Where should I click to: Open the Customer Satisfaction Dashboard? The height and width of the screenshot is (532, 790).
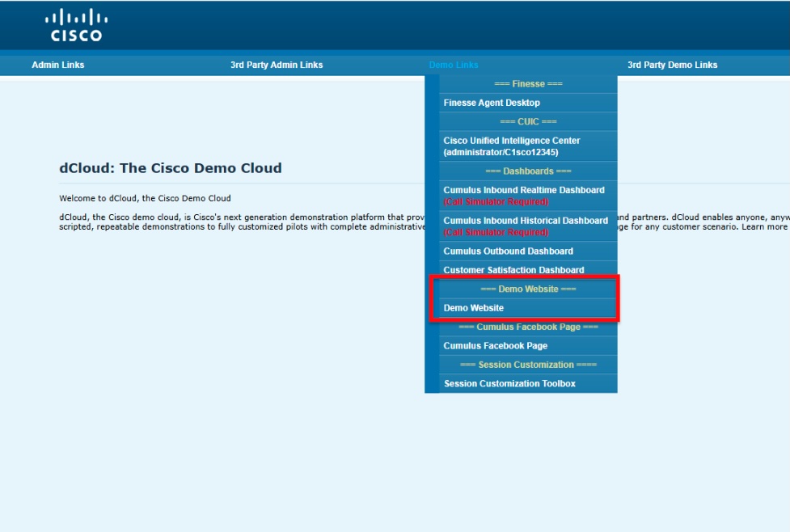click(x=513, y=270)
